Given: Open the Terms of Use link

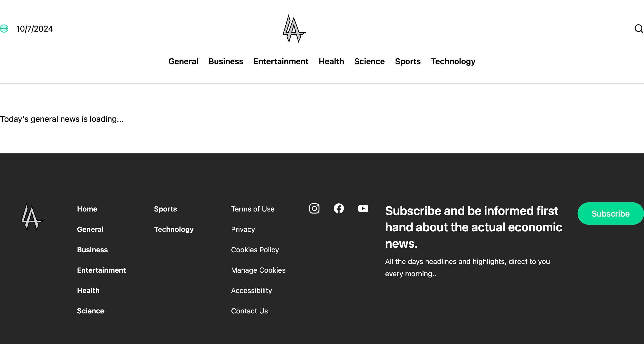Looking at the screenshot, I should tap(253, 209).
